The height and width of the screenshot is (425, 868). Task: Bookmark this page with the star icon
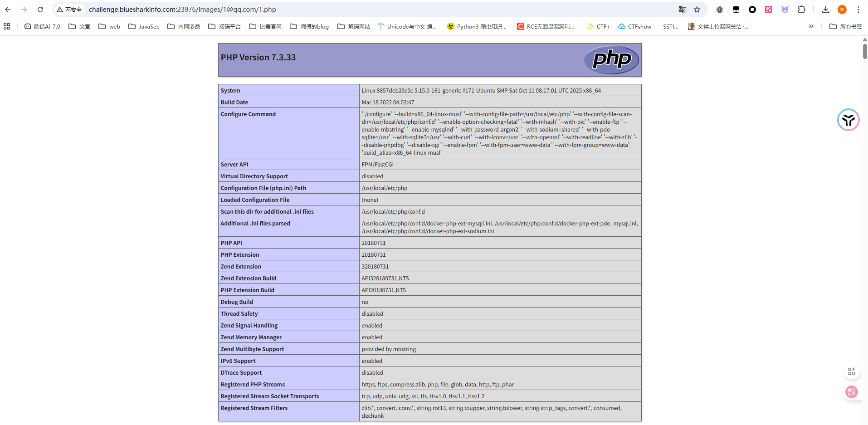697,10
